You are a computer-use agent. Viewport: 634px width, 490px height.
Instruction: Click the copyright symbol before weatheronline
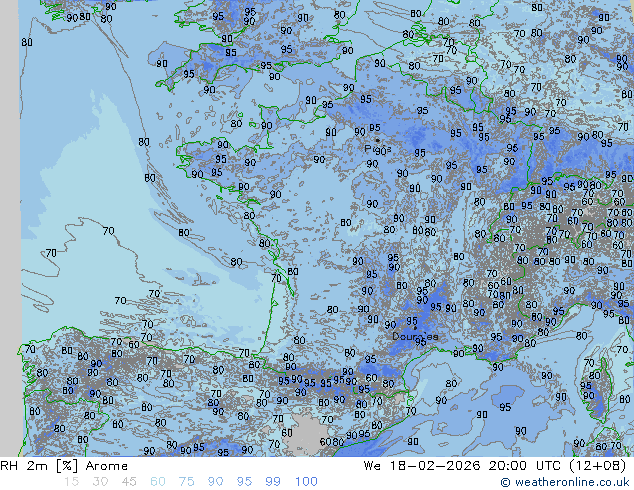pyautogui.click(x=507, y=482)
